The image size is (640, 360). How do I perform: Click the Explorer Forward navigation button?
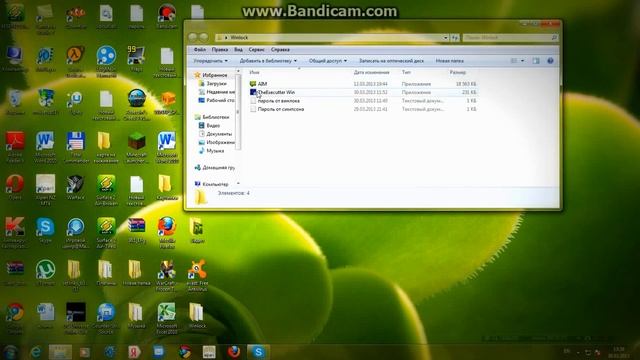pyautogui.click(x=204, y=37)
